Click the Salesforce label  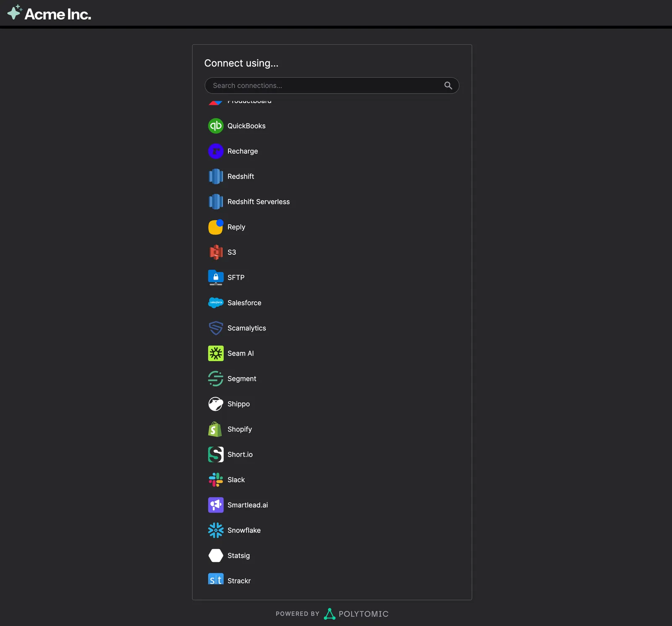(x=244, y=303)
